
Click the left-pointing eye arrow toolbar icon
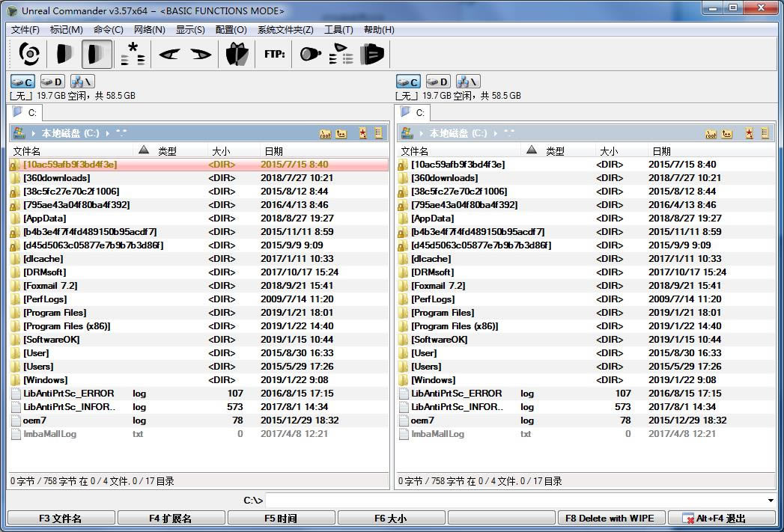pos(169,54)
